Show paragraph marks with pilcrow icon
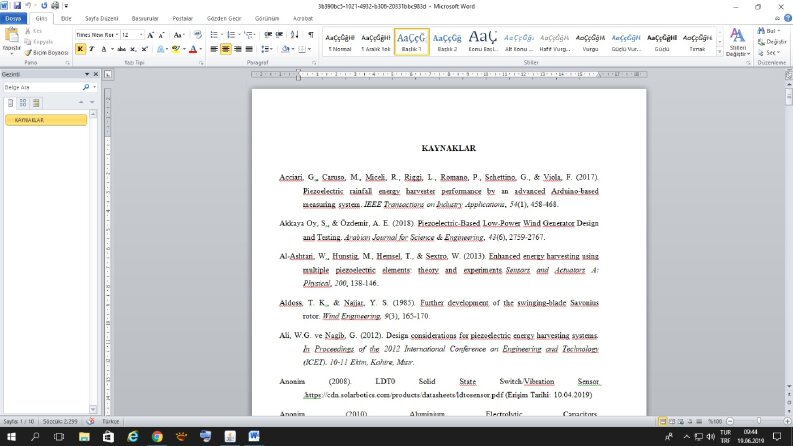Screen dimensions: 793x446 [x=311, y=35]
